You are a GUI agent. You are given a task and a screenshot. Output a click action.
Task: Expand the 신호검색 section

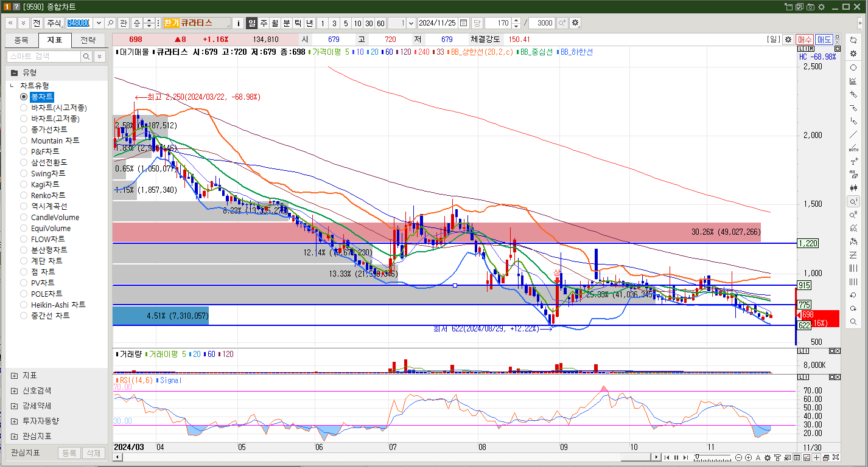click(x=14, y=390)
